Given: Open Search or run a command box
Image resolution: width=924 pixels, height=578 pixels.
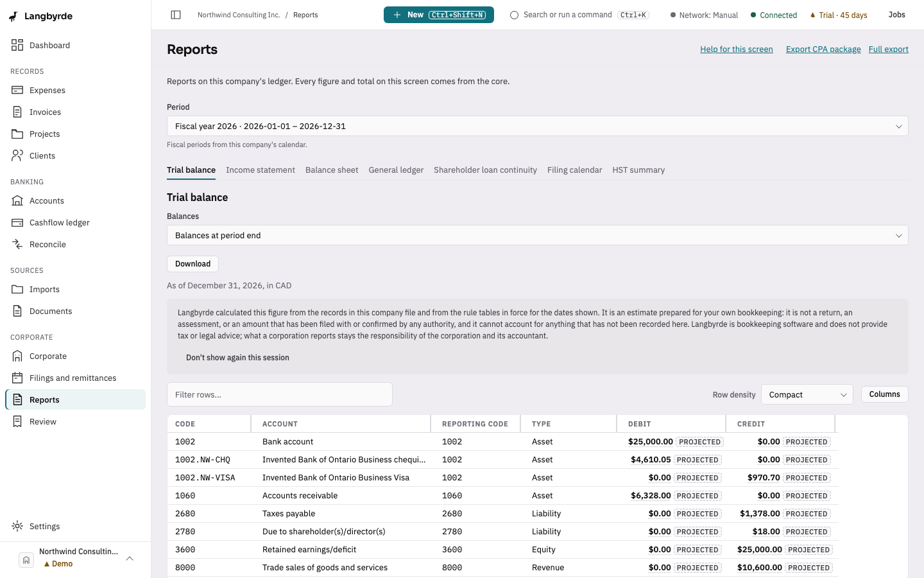Looking at the screenshot, I should click(579, 15).
